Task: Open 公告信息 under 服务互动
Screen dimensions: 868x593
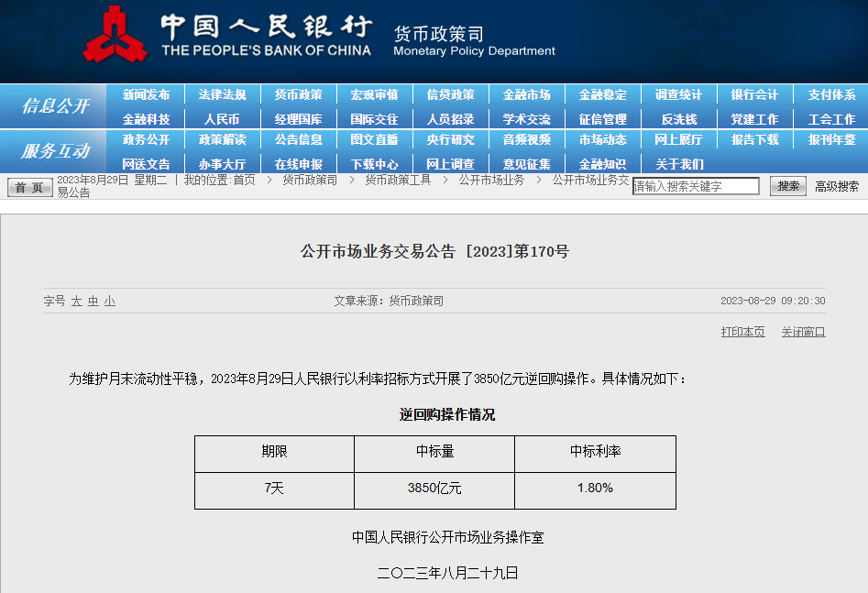Action: point(298,139)
